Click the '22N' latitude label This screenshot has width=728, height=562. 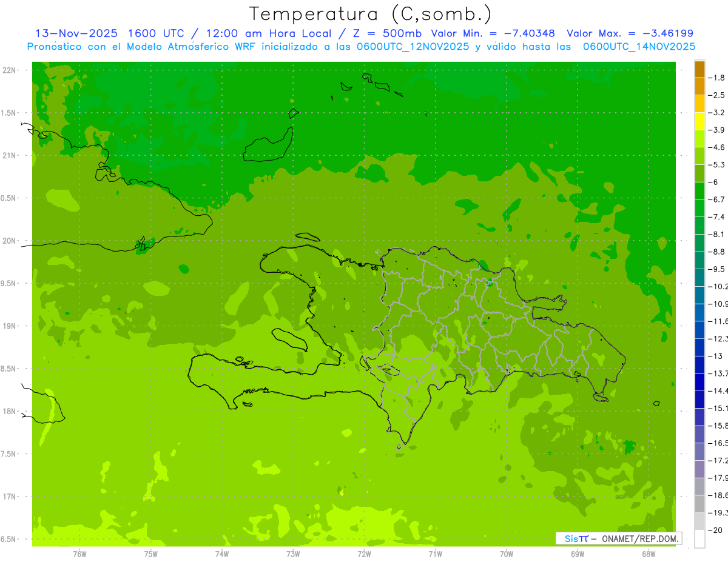10,70
